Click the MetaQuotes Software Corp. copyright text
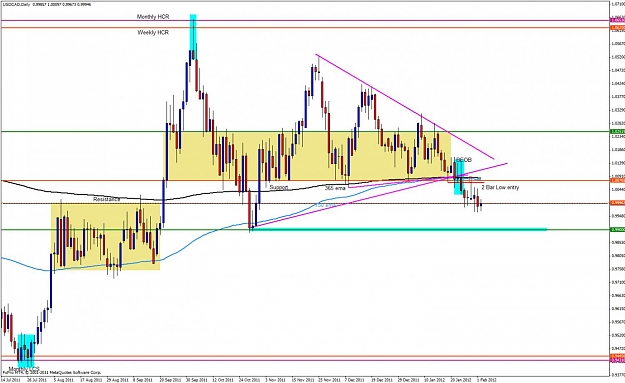The width and height of the screenshot is (625, 383). (x=51, y=372)
